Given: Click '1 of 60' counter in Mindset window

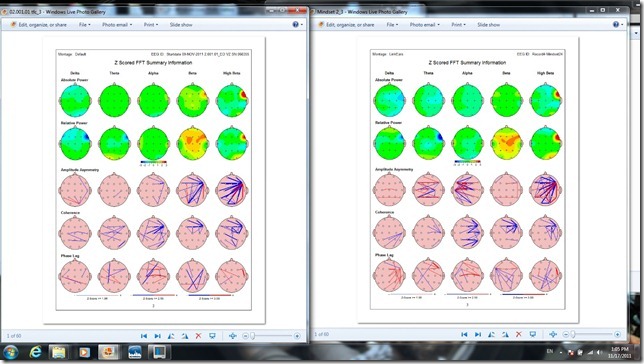Looking at the screenshot, I should (x=322, y=334).
